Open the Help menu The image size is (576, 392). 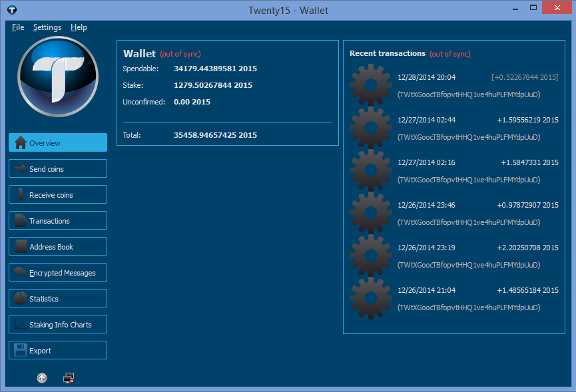79,27
